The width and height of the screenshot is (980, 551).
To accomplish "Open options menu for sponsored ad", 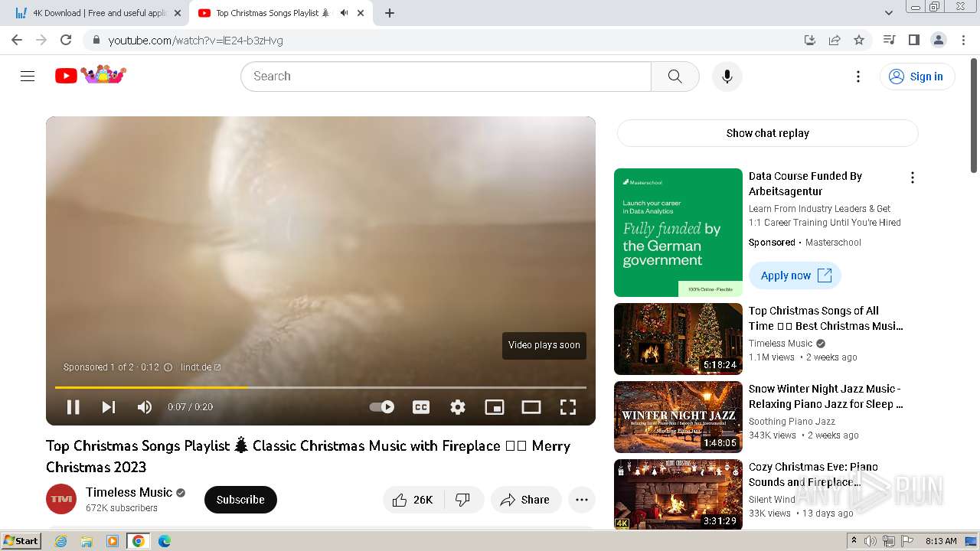I will [912, 178].
